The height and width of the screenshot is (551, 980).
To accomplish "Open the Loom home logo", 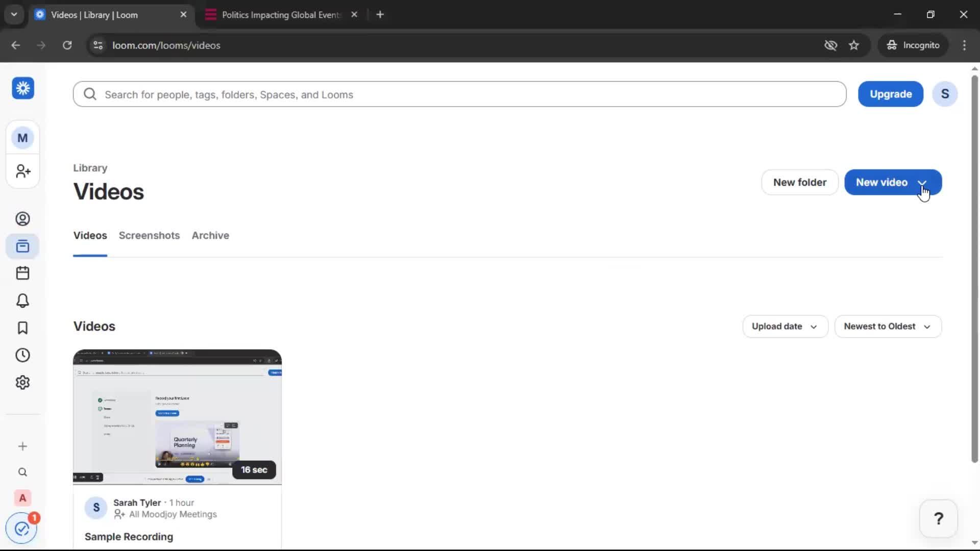I will tap(22, 88).
